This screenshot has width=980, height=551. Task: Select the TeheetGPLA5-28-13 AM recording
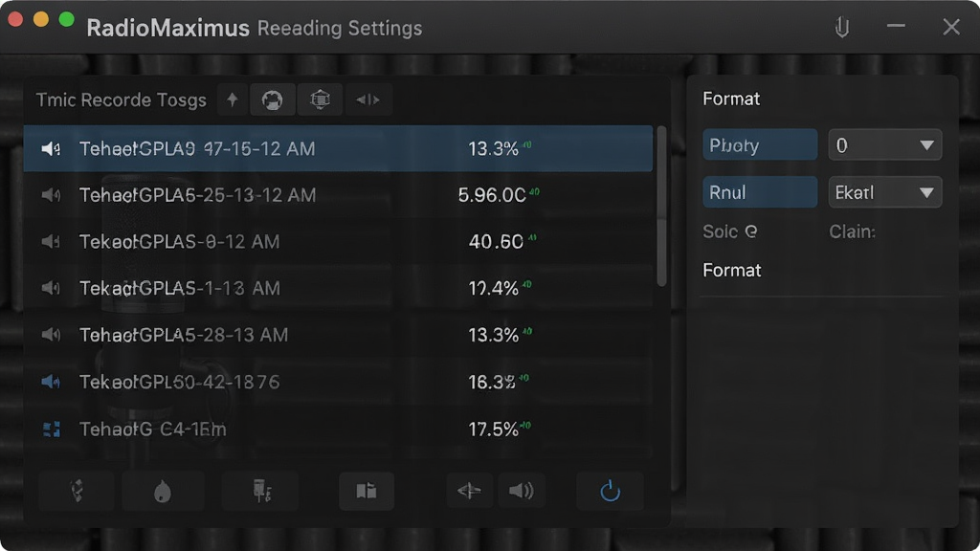[x=338, y=335]
